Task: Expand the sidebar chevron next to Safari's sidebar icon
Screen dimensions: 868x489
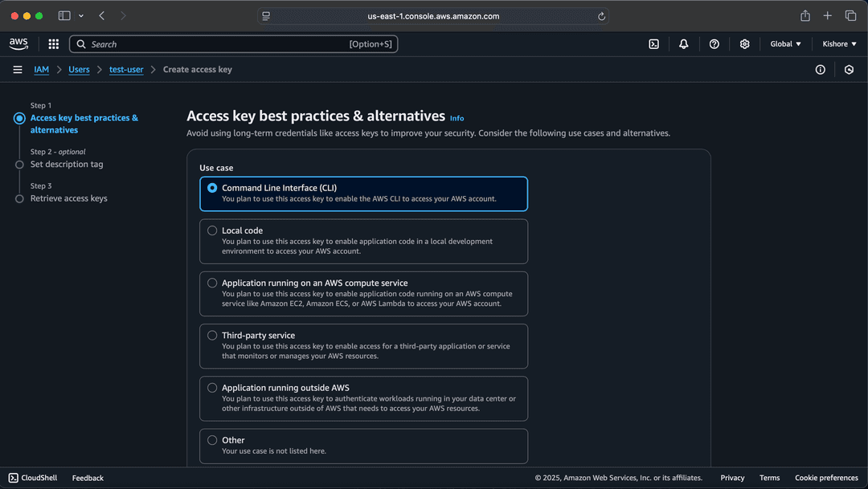Action: click(x=82, y=15)
